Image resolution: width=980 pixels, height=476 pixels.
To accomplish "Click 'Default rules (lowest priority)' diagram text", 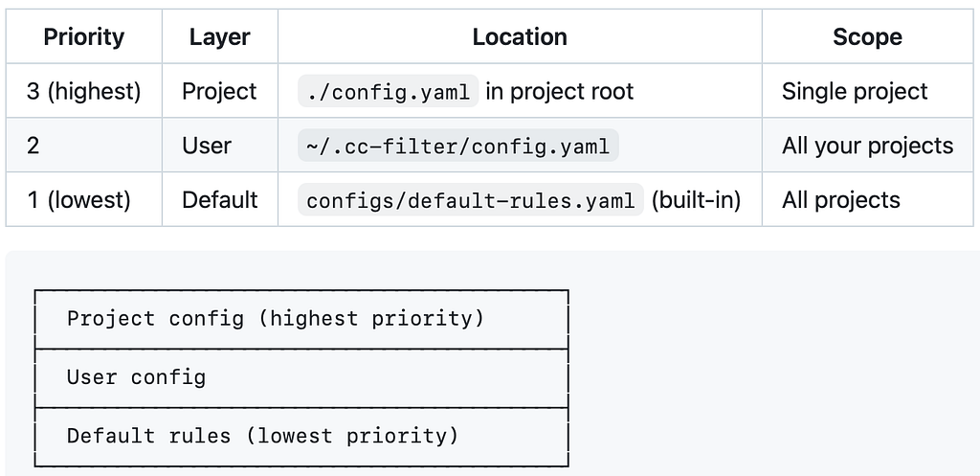I will point(262,436).
